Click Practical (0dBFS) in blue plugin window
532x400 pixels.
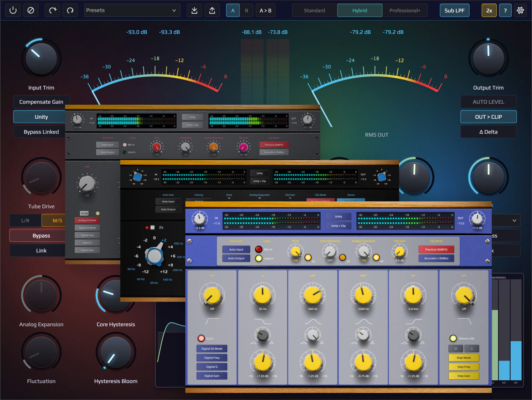[x=436, y=249]
